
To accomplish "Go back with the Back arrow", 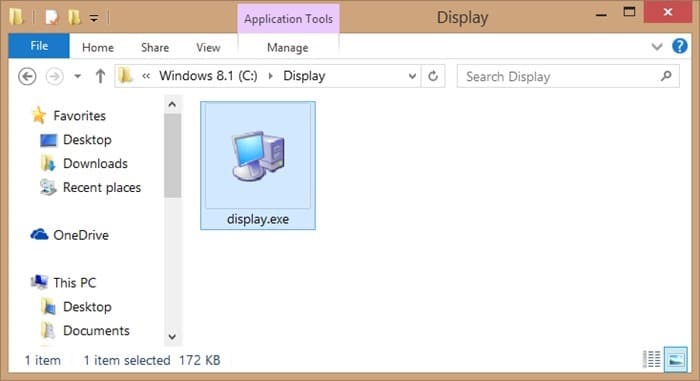I will coord(27,76).
